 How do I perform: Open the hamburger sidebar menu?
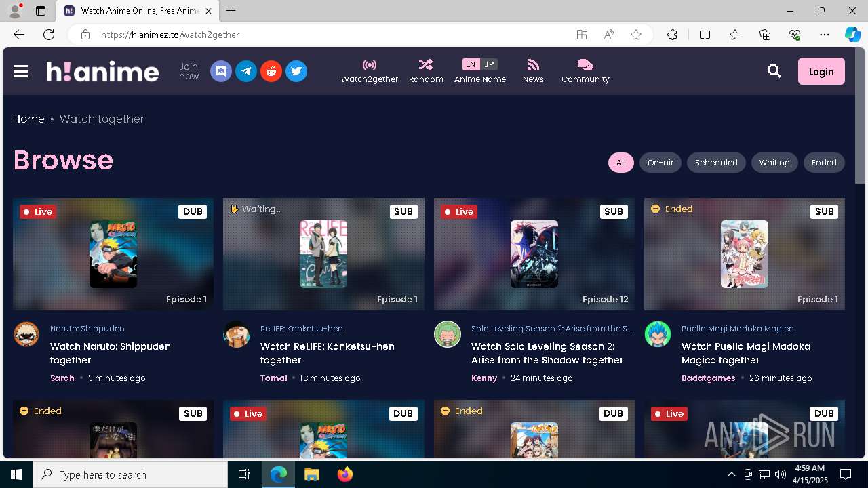click(x=20, y=71)
